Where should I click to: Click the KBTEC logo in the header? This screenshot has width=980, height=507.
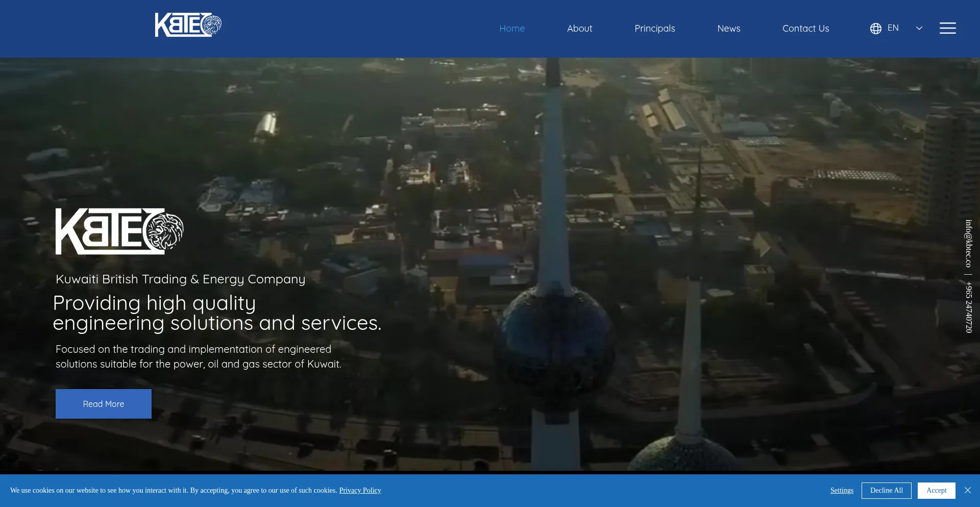pos(188,25)
